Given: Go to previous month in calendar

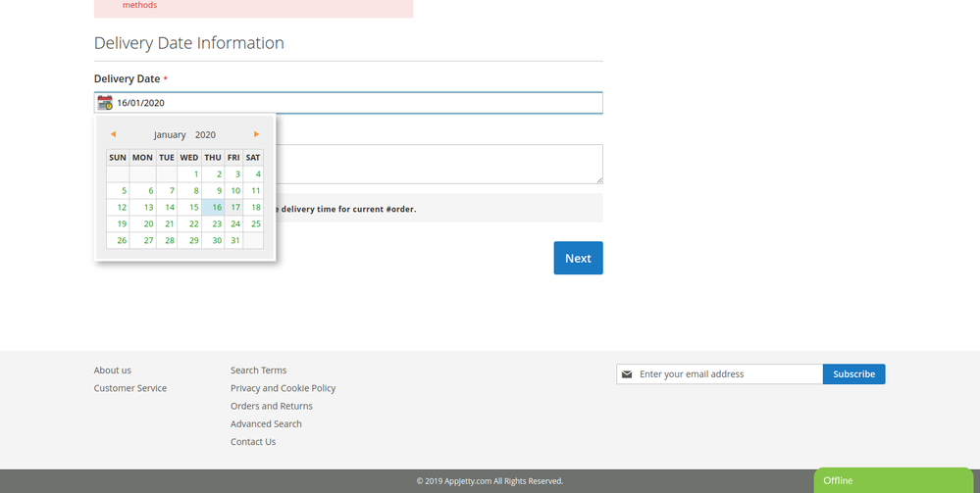Looking at the screenshot, I should (113, 134).
